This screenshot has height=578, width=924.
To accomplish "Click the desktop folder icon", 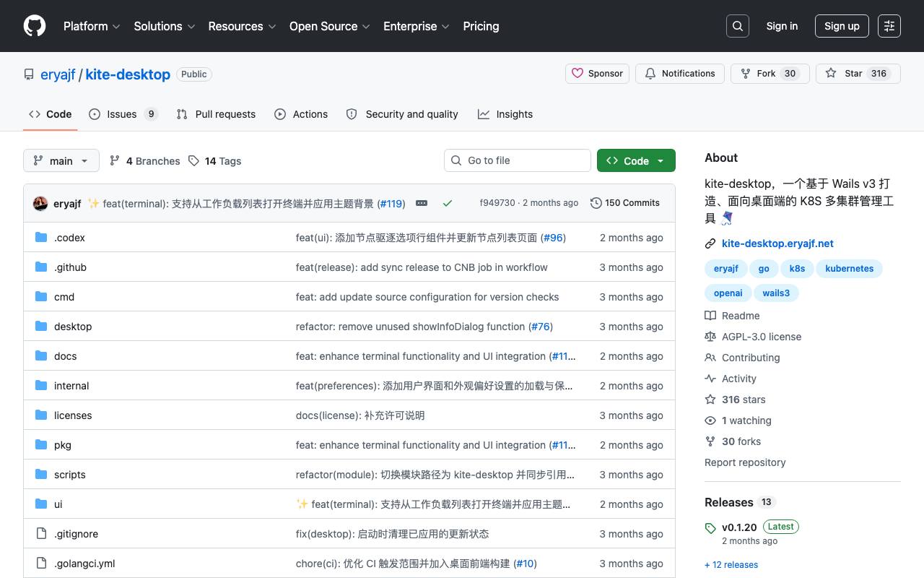I will coord(41,326).
